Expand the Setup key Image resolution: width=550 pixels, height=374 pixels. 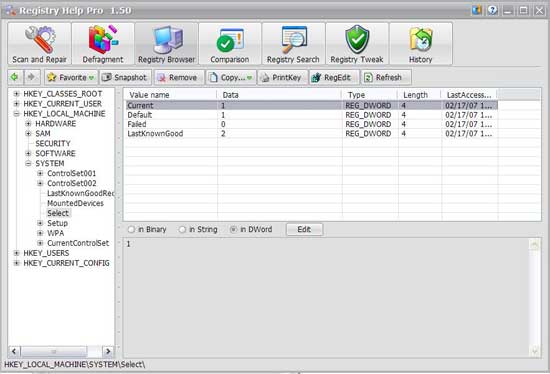[x=40, y=223]
